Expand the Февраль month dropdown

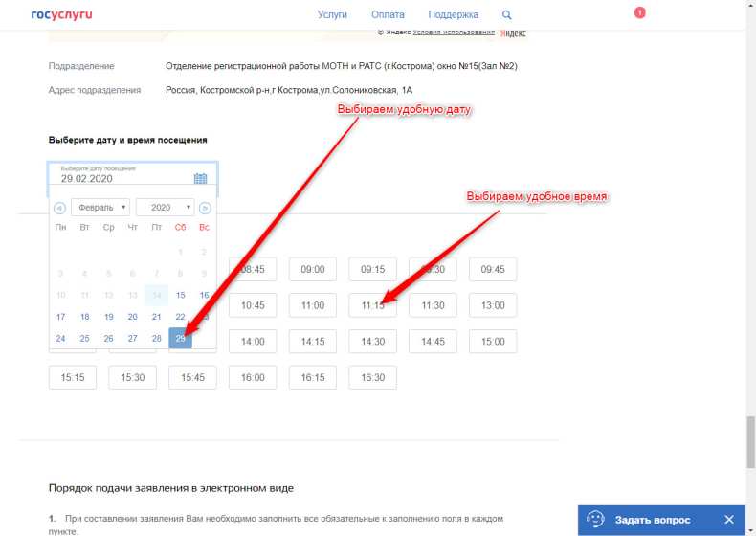click(x=100, y=207)
